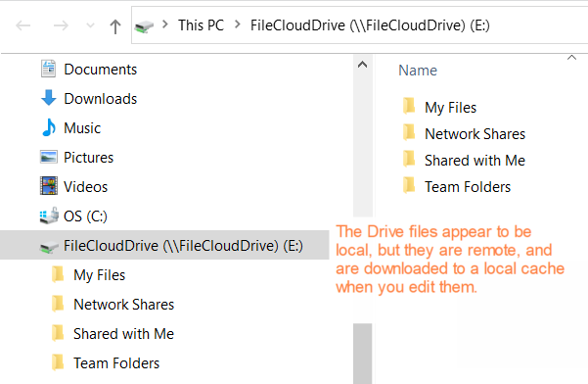Viewport: 588px width, 384px height.
Task: Click the Forward navigation arrow
Action: pos(61,25)
